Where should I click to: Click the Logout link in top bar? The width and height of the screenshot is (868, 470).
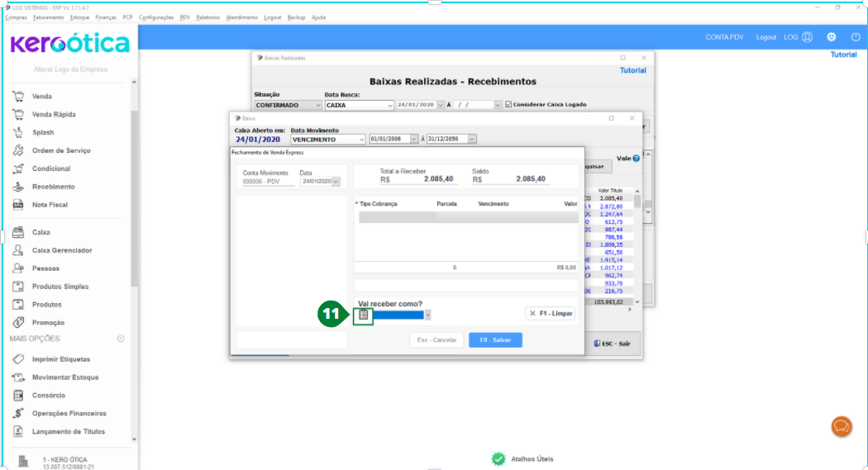click(766, 37)
